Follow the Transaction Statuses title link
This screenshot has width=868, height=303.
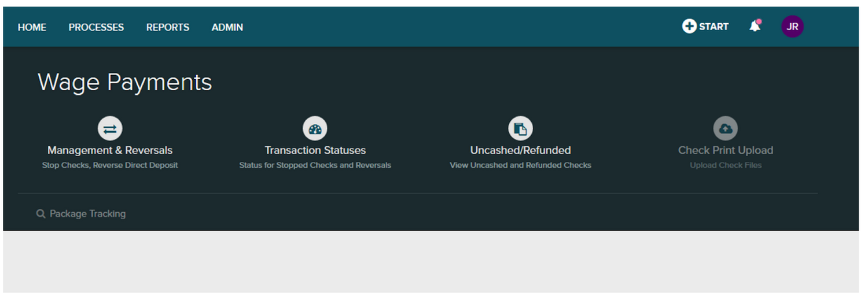[x=315, y=150]
